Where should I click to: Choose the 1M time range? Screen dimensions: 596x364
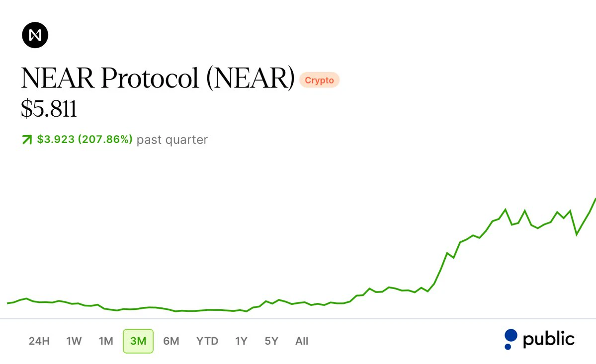[x=106, y=341]
